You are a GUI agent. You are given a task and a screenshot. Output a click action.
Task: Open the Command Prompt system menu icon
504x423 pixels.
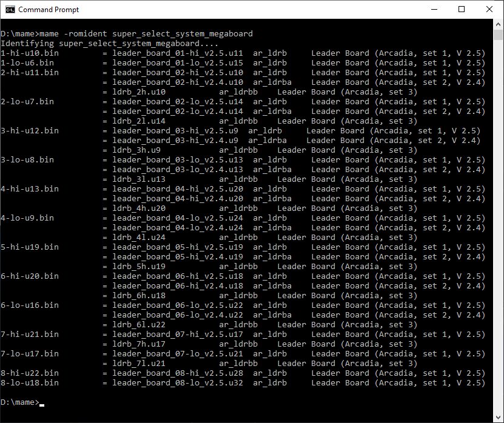[x=10, y=10]
